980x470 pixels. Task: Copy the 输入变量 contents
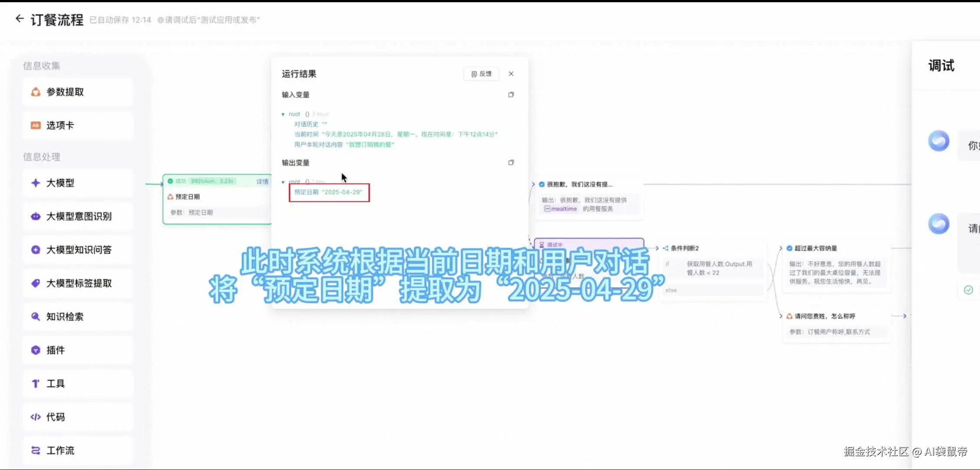pos(511,94)
